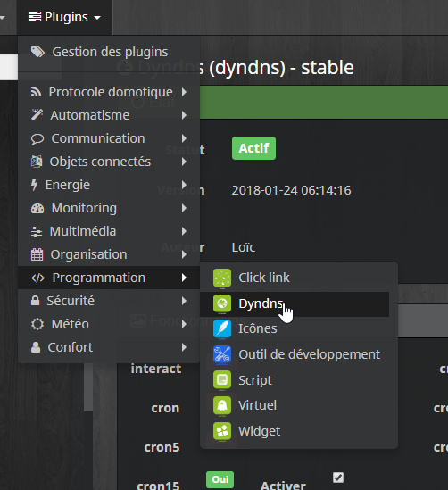448x490 pixels.
Task: Click the tag icon beside Gestion des plugins
Action: 37,52
